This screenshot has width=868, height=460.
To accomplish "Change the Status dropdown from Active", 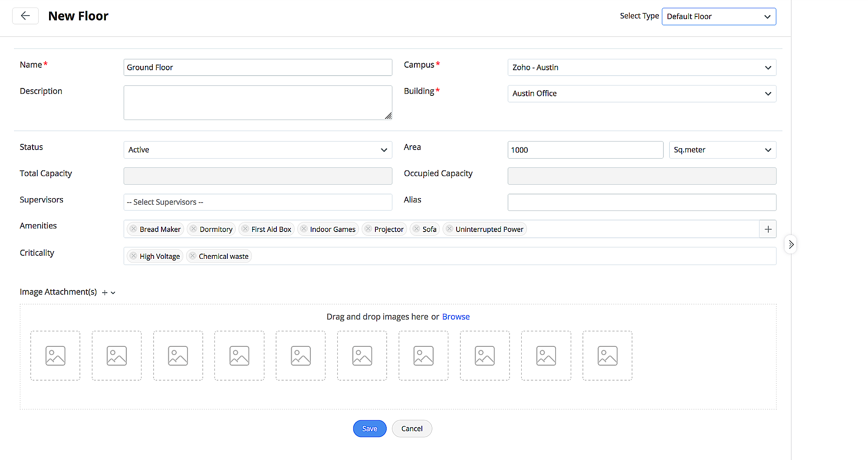I will pos(258,150).
